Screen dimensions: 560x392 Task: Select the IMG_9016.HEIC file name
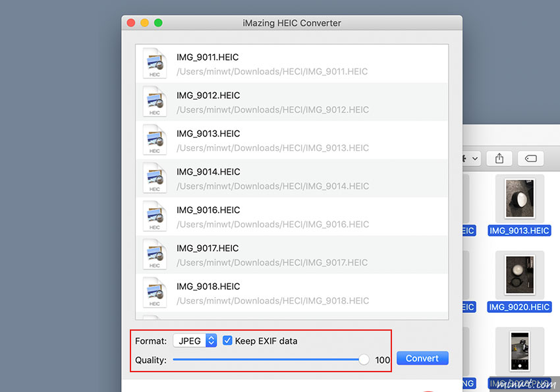[x=208, y=210]
